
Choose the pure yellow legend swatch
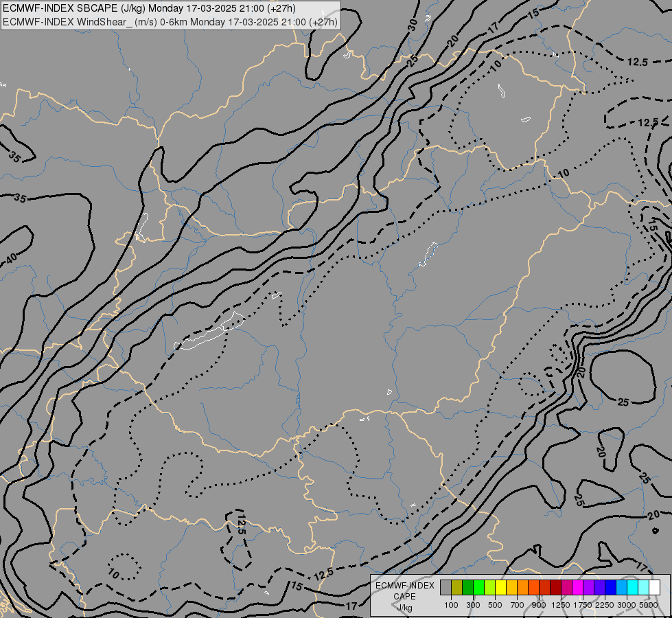[500, 587]
